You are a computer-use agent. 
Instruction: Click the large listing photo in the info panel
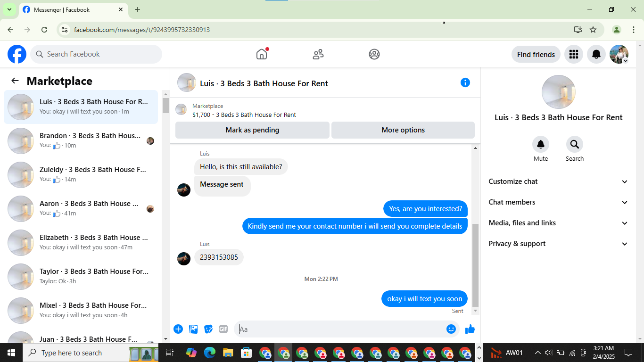tap(559, 92)
